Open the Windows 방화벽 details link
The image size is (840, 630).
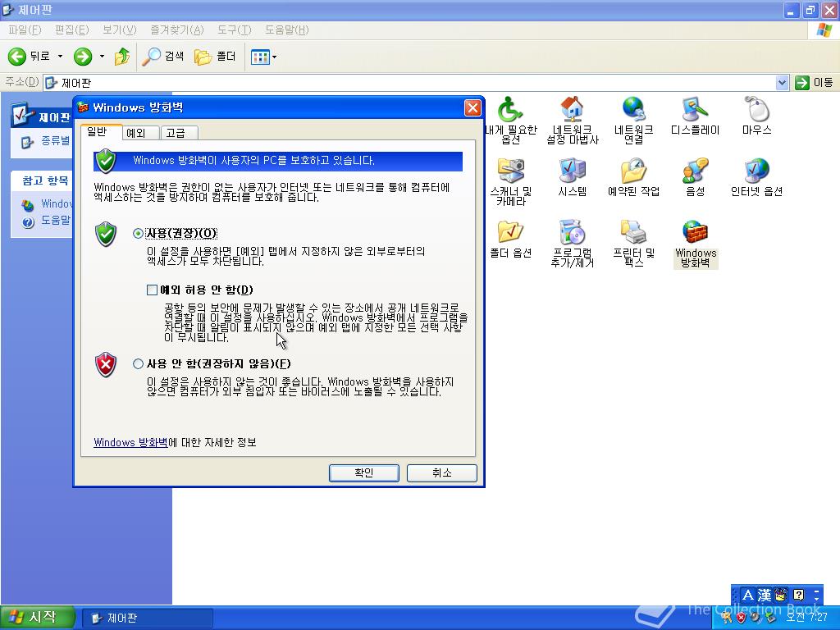130,442
